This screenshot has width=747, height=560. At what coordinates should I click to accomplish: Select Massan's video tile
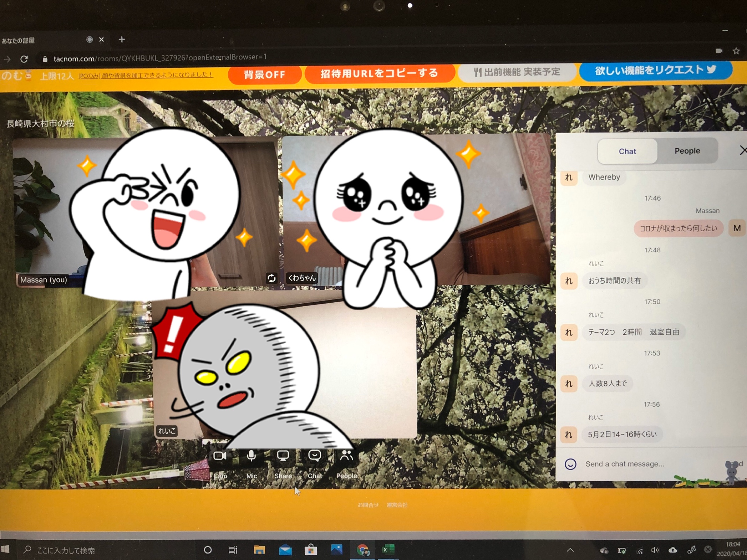146,212
